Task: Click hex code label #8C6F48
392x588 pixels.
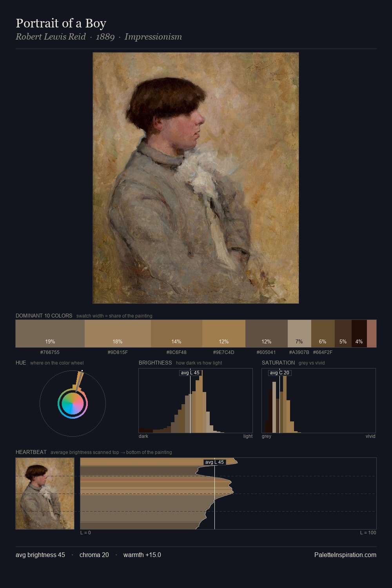Action: pyautogui.click(x=176, y=352)
